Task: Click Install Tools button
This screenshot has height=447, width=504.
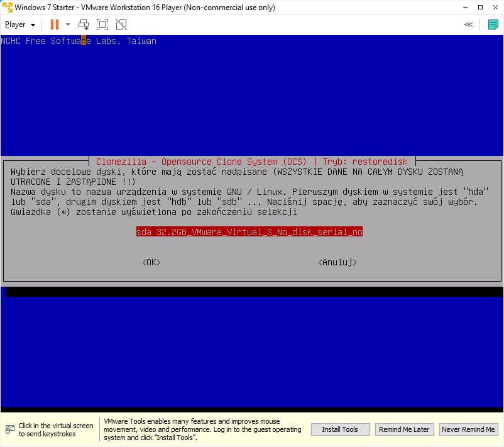Action: pyautogui.click(x=339, y=429)
